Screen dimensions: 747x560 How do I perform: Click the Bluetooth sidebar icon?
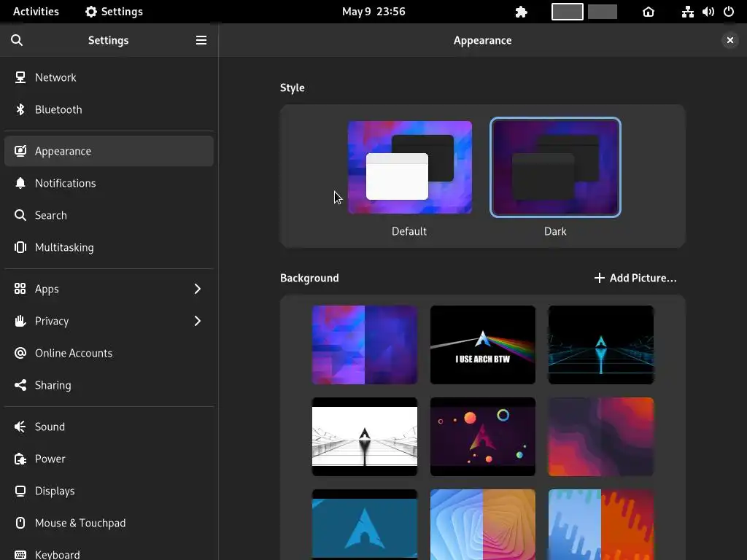[x=20, y=109]
